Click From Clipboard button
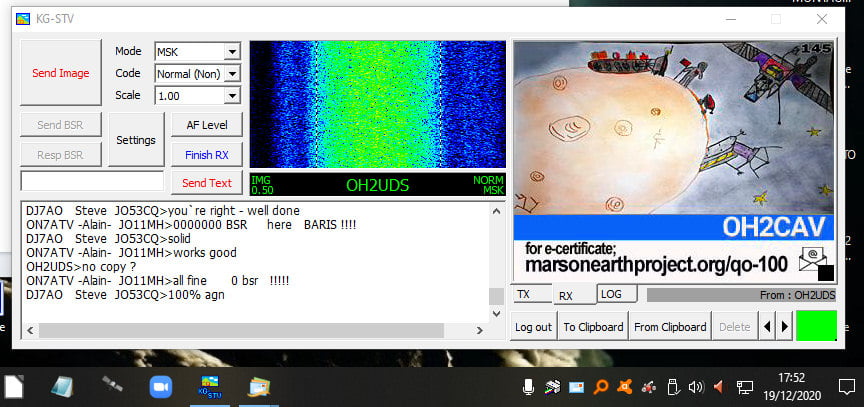This screenshot has height=407, width=864. pyautogui.click(x=670, y=327)
